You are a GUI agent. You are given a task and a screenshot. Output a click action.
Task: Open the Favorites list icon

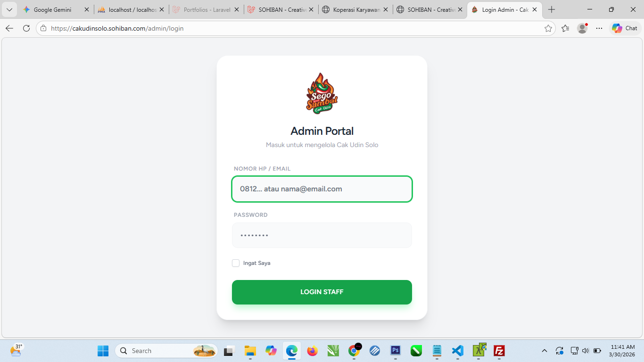click(566, 28)
